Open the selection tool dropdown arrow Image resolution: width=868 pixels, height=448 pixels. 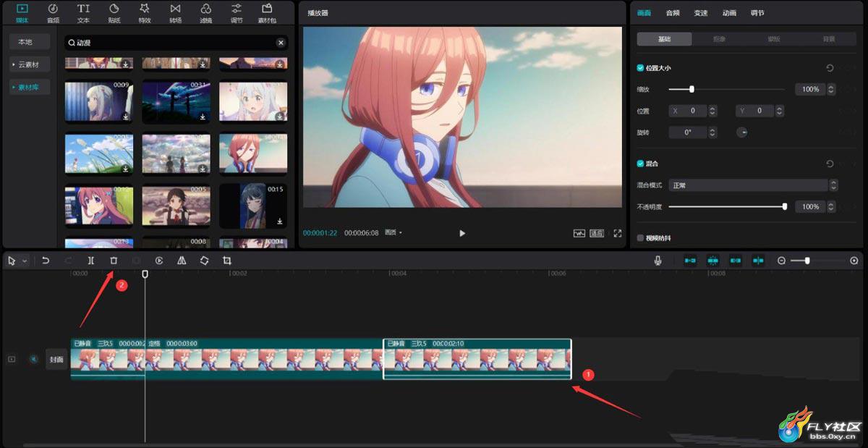click(25, 261)
